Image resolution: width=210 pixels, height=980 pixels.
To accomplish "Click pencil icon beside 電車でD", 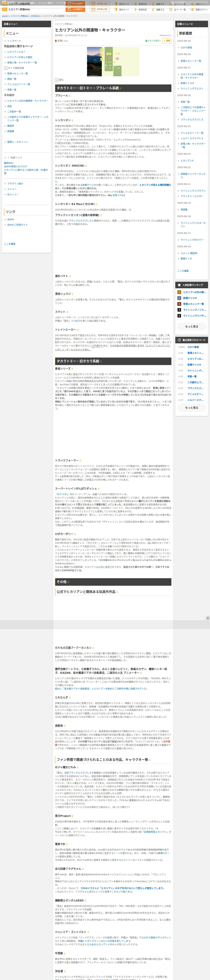I will tap(67, 844).
